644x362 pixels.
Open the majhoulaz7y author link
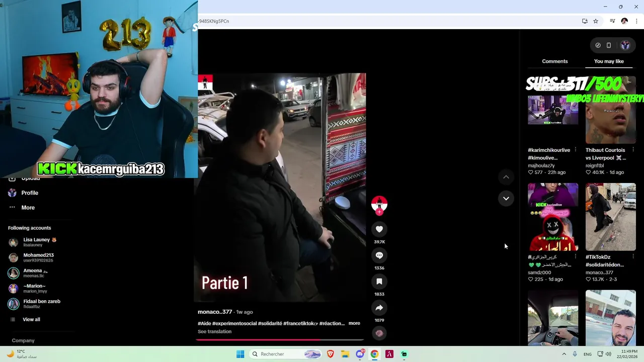[541, 165]
